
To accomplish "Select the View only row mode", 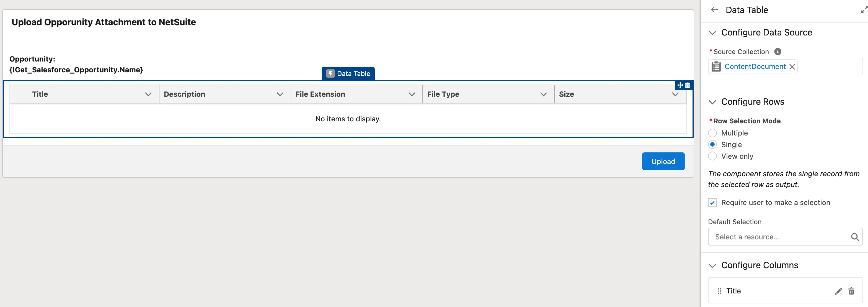I will [712, 156].
